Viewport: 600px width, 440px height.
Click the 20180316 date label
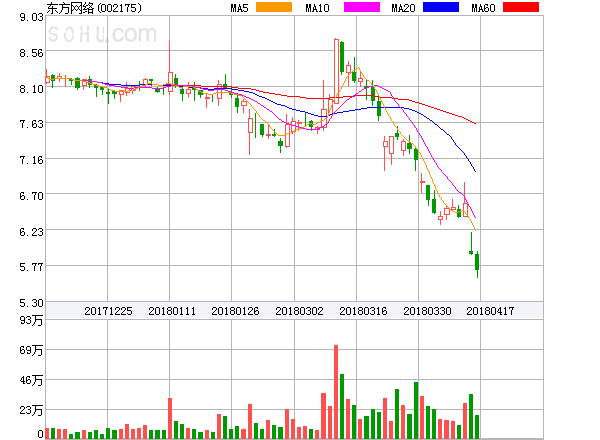click(x=363, y=311)
